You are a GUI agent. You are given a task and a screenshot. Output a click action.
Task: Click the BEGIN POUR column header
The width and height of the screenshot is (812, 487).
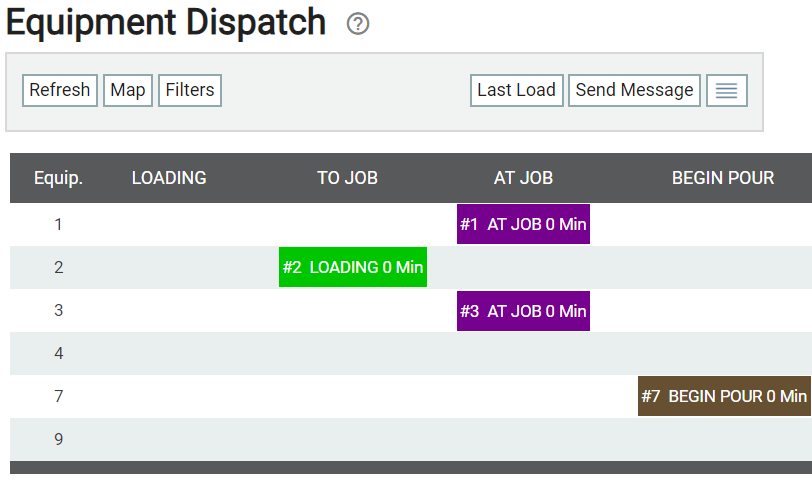point(723,178)
